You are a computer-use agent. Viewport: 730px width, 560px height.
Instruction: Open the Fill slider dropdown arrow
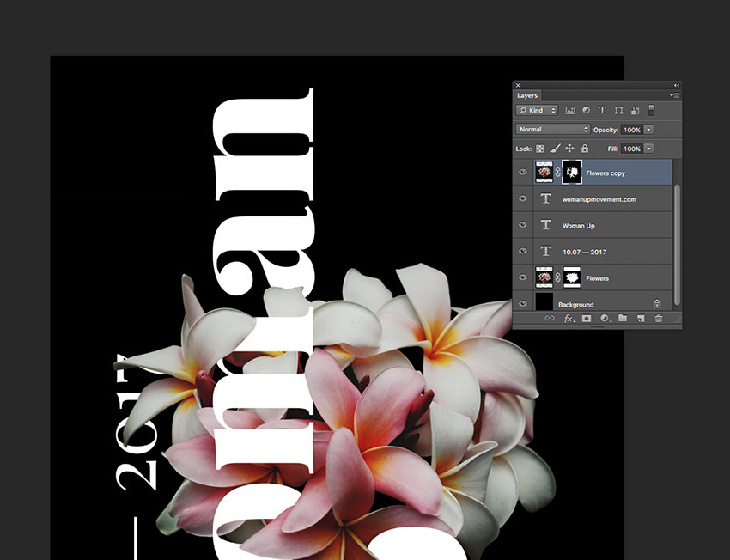(649, 149)
